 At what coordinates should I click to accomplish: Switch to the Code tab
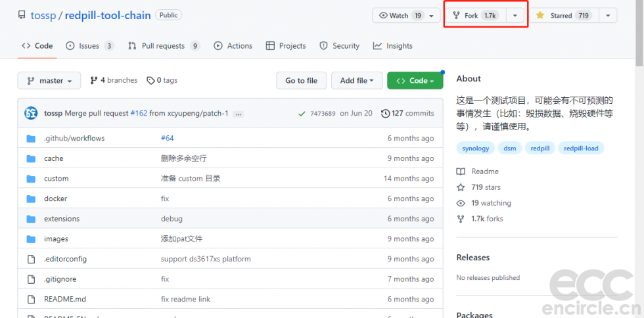37,46
